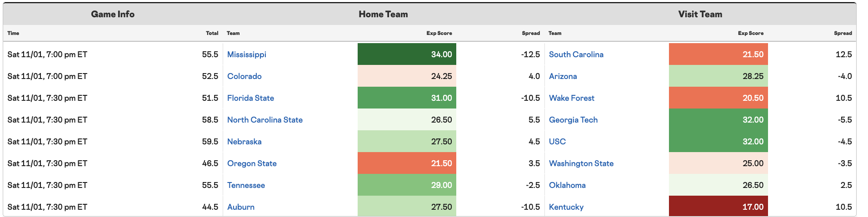
Task: Click the Auburn team link
Action: [x=241, y=207]
